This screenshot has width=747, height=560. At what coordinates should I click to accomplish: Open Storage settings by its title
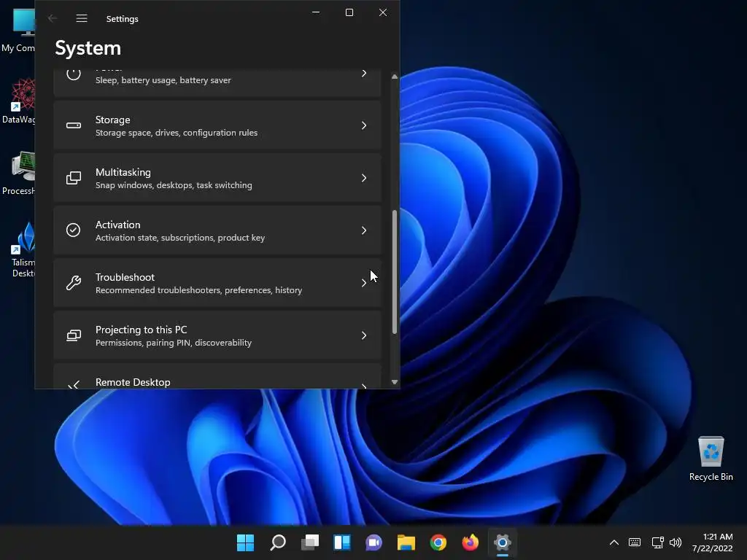pyautogui.click(x=112, y=120)
